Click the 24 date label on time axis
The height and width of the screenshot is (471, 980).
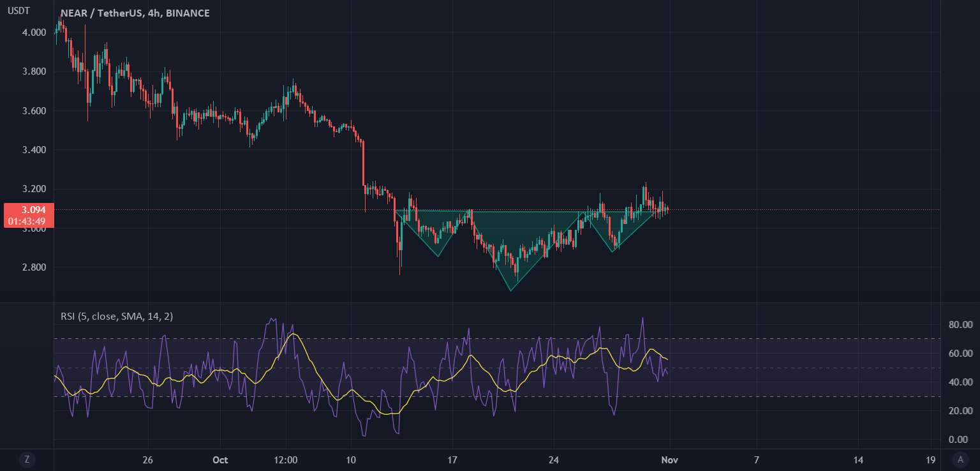tap(554, 460)
